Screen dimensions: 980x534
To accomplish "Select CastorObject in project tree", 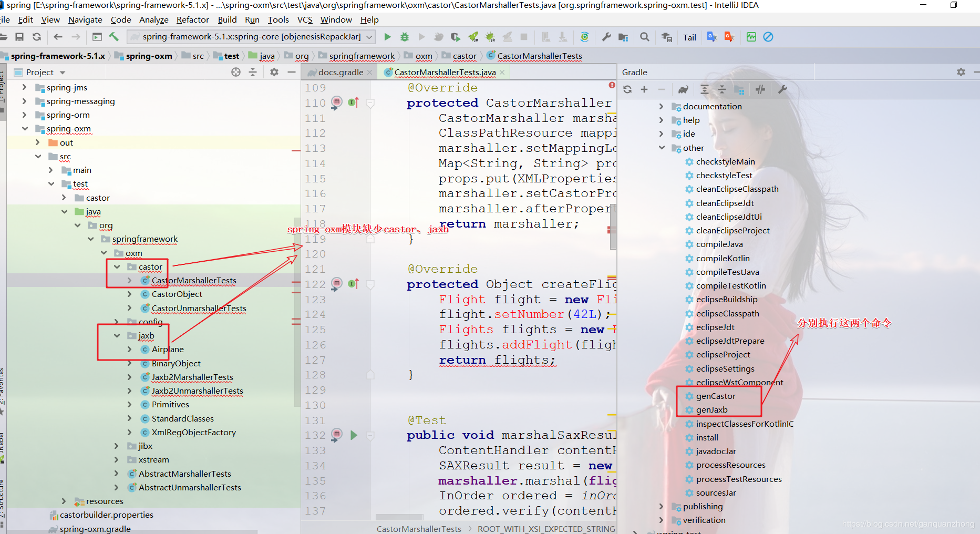I will pos(177,294).
